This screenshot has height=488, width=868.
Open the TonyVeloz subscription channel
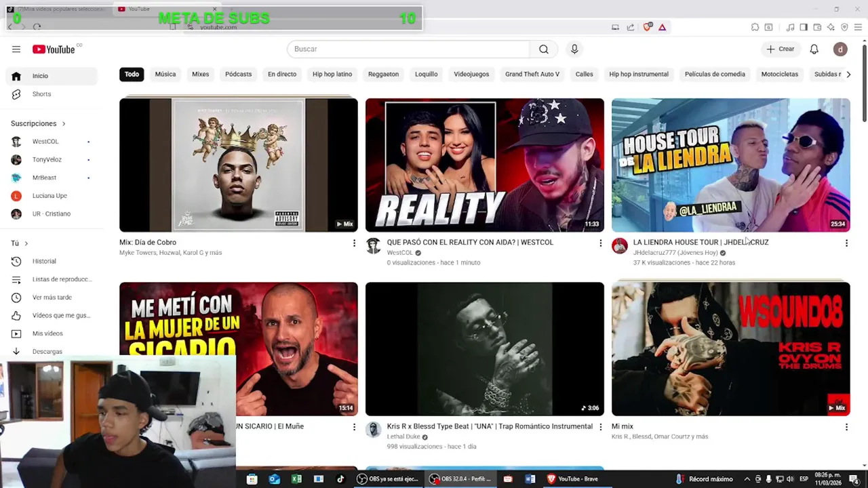pos(52,160)
